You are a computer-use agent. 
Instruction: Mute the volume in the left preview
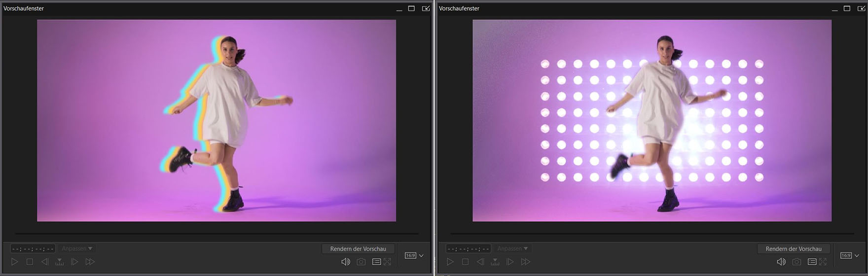coord(346,262)
